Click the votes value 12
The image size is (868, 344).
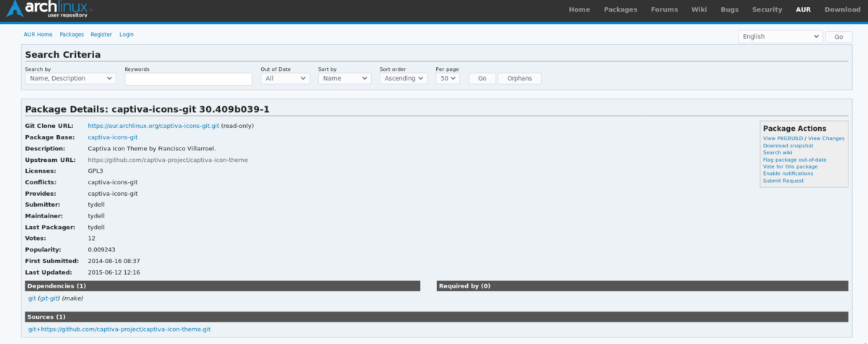92,238
